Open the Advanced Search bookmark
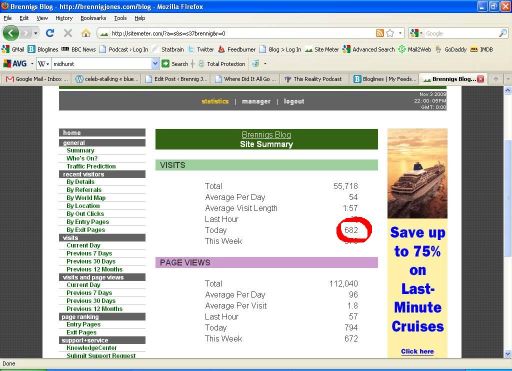 (x=369, y=49)
